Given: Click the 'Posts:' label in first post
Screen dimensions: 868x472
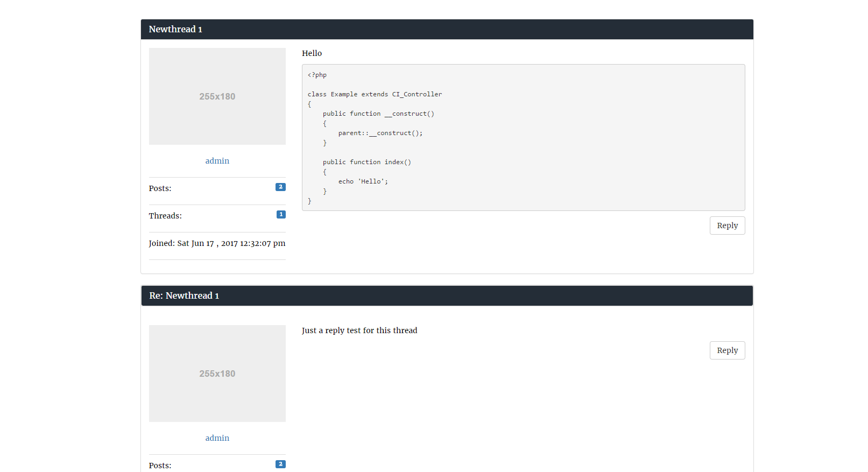Looking at the screenshot, I should (160, 188).
